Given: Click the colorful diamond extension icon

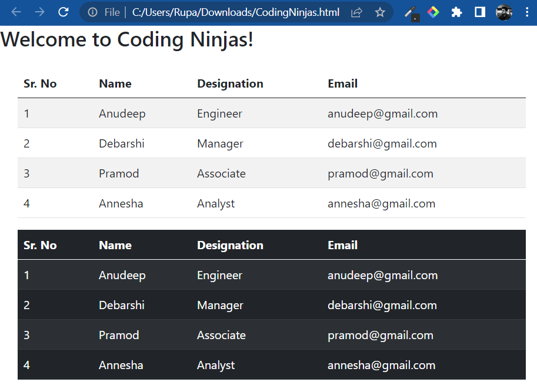Looking at the screenshot, I should pyautogui.click(x=433, y=12).
